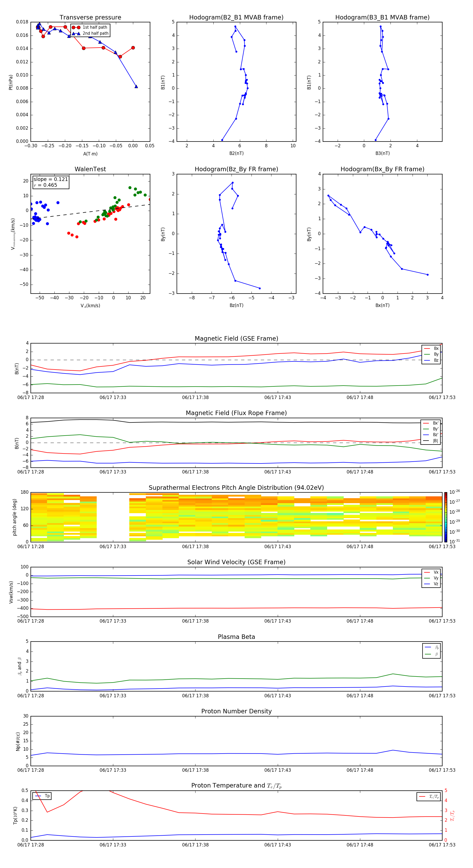The image size is (473, 868).
Task: Click the 'Proton Temperature and Te/Tp' title
Action: click(x=236, y=786)
